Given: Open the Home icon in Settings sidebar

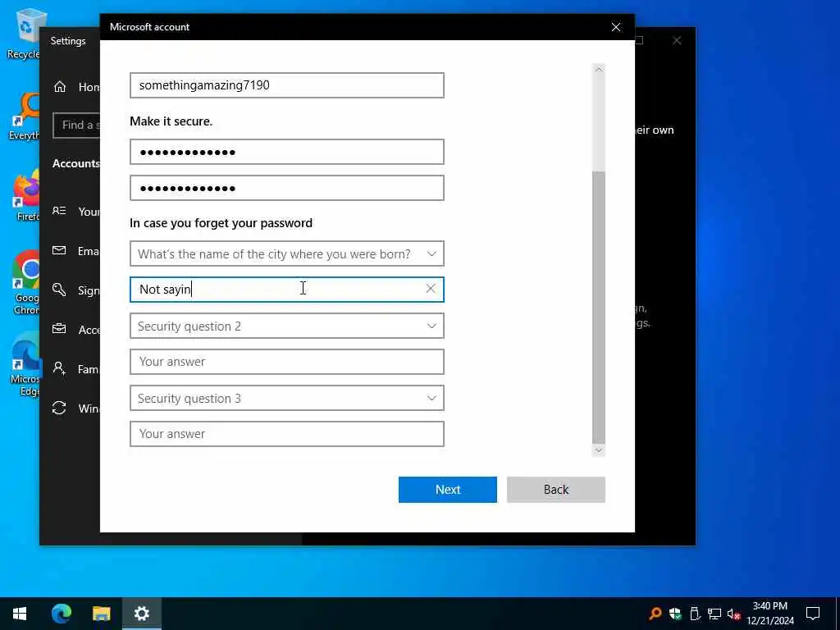Looking at the screenshot, I should tap(59, 87).
